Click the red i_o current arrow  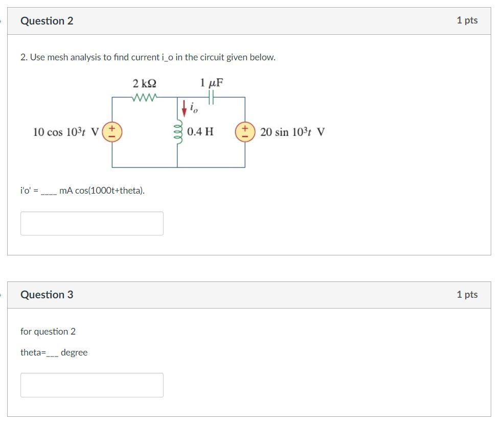pyautogui.click(x=184, y=107)
